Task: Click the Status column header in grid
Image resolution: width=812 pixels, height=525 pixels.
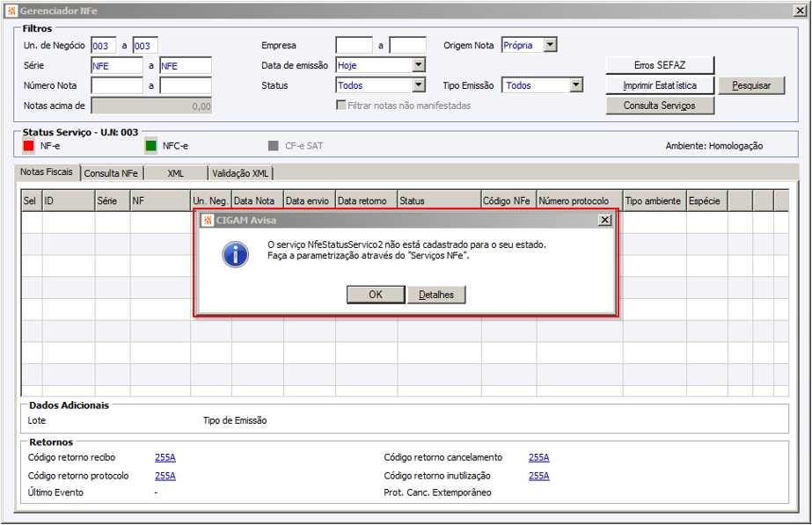Action: tap(440, 201)
